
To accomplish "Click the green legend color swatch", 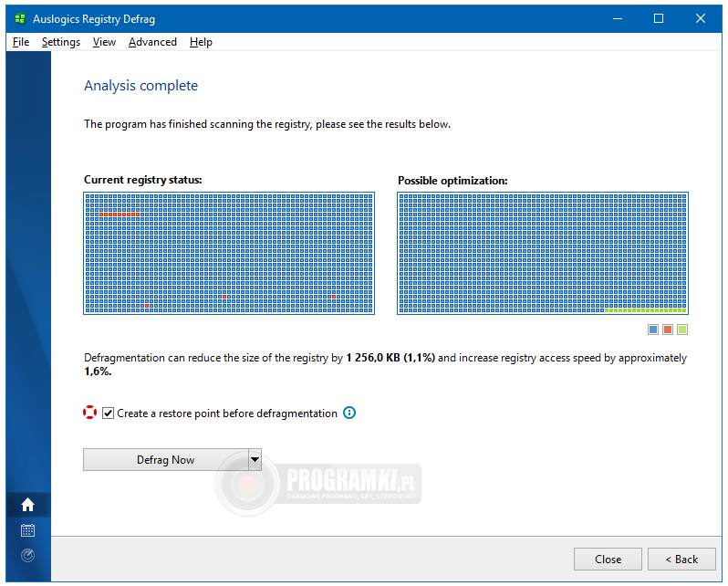I will pos(682,330).
